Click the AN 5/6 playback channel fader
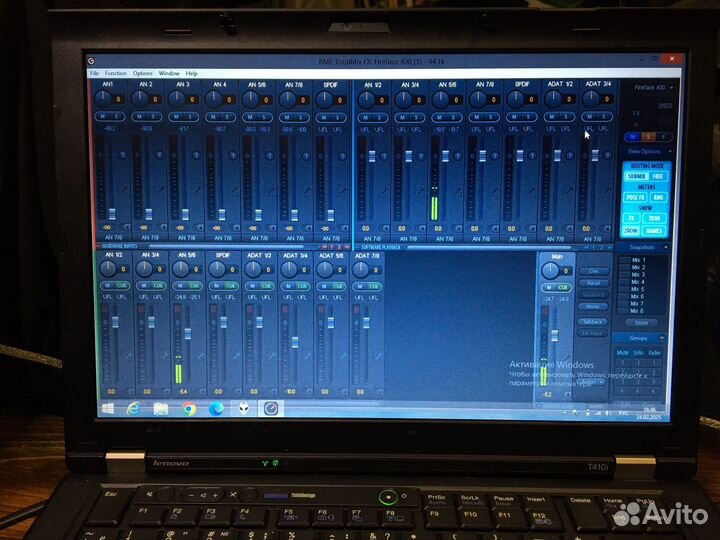This screenshot has height=540, width=720. coord(443,156)
